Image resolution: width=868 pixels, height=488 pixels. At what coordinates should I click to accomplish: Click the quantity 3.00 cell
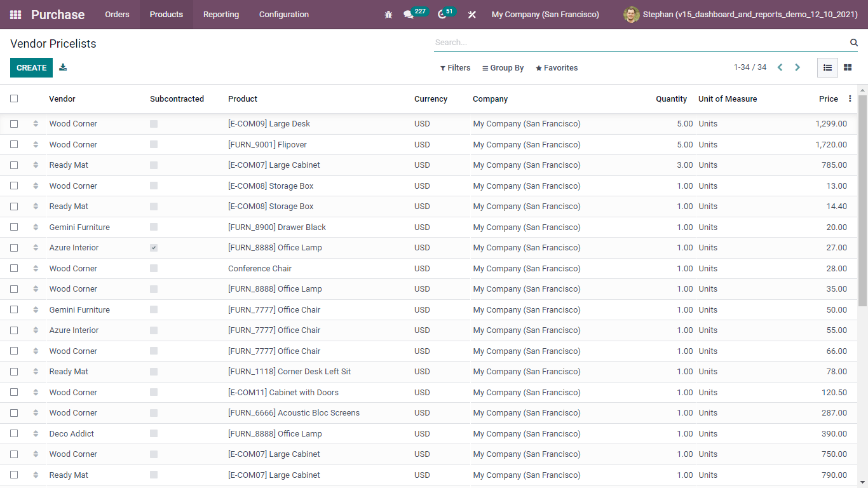pyautogui.click(x=685, y=165)
